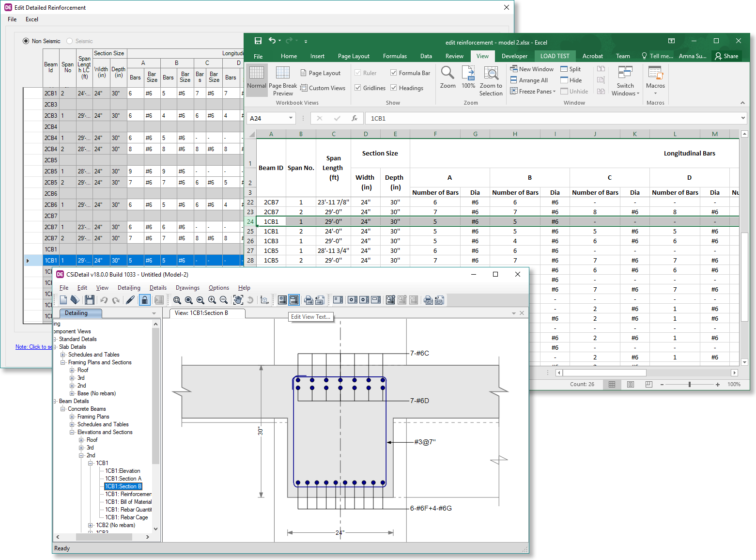Click the 'Note: Click to se' link

[34, 347]
